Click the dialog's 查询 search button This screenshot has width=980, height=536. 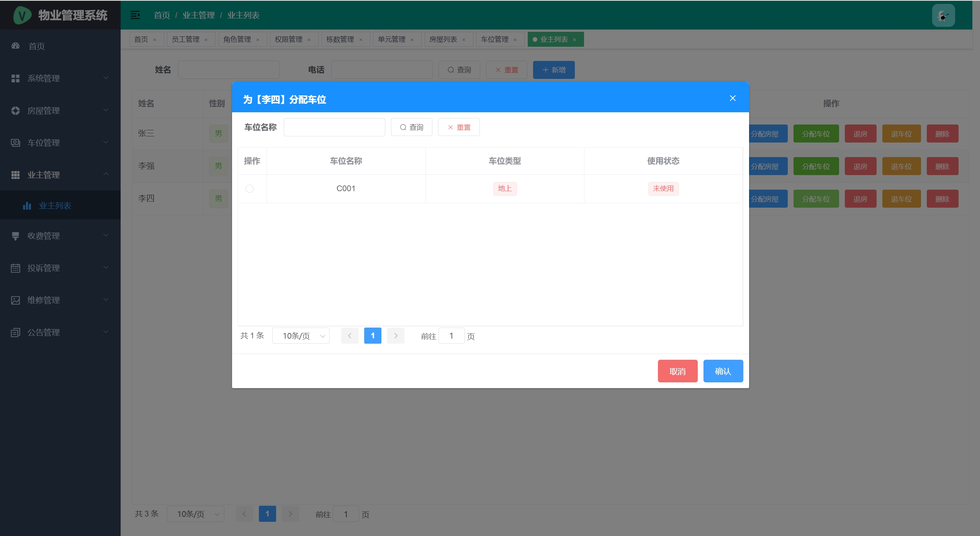411,127
